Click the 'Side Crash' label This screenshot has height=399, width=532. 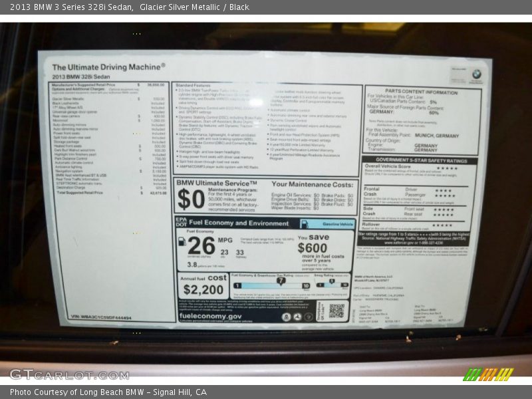point(369,211)
